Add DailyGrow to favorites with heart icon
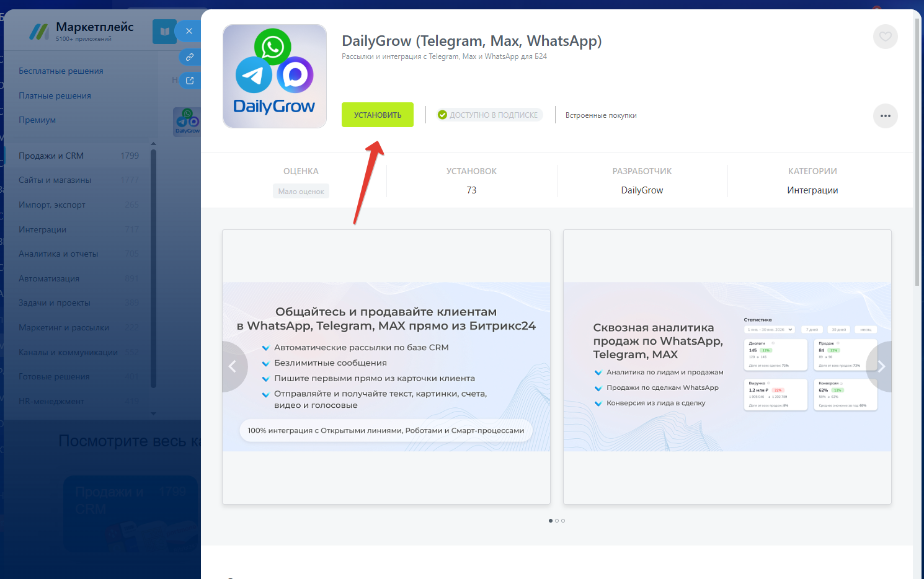This screenshot has width=924, height=579. click(x=885, y=37)
